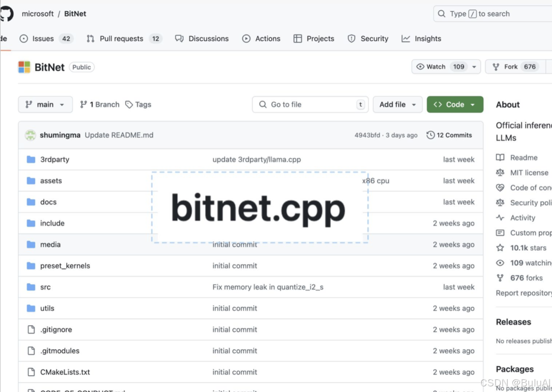Click the Actions play icon
Viewport: 552px width, 392px height.
pyautogui.click(x=246, y=39)
